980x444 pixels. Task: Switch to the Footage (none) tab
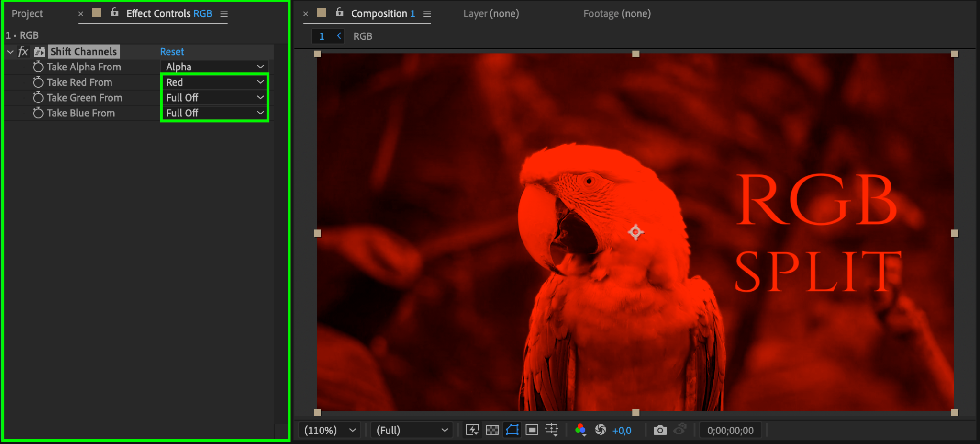tap(617, 14)
